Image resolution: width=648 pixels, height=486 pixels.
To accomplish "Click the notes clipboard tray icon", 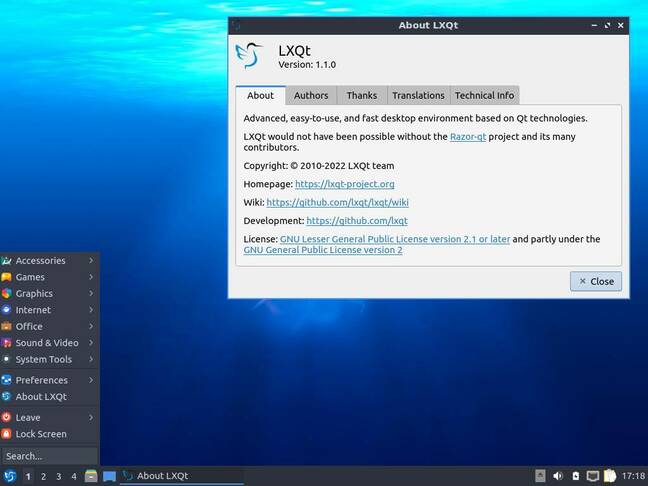I will 610,476.
